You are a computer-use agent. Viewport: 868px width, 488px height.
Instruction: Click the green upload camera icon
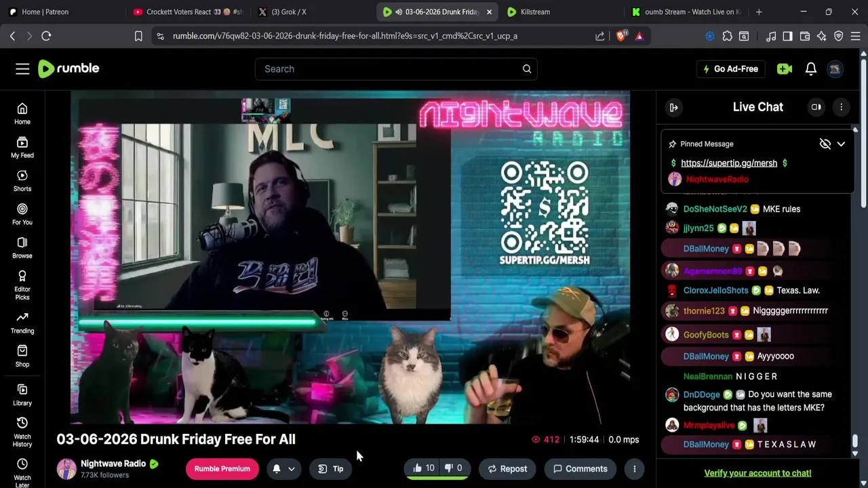click(x=785, y=68)
